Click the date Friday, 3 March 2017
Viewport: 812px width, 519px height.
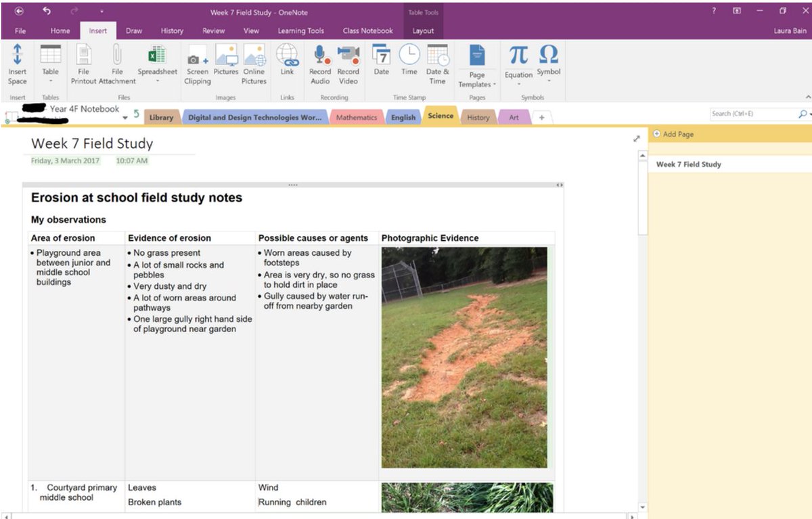65,161
